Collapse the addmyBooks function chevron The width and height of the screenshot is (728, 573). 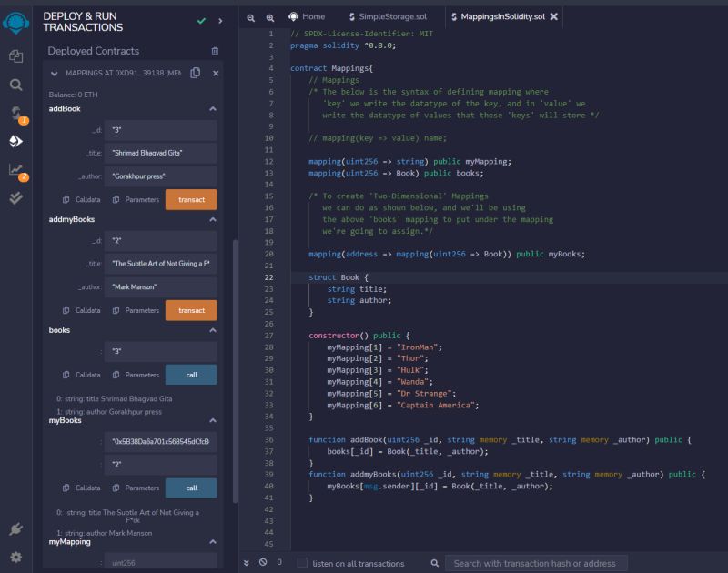(213, 219)
